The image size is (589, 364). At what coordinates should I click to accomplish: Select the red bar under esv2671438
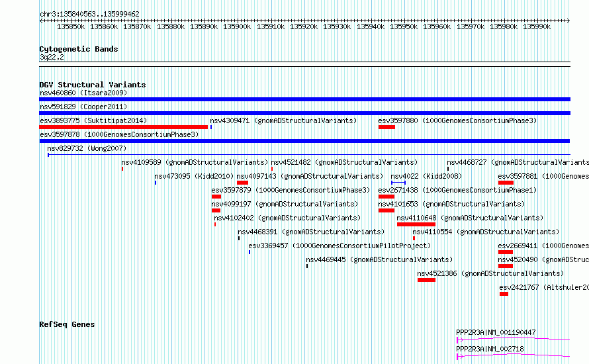click(x=386, y=197)
